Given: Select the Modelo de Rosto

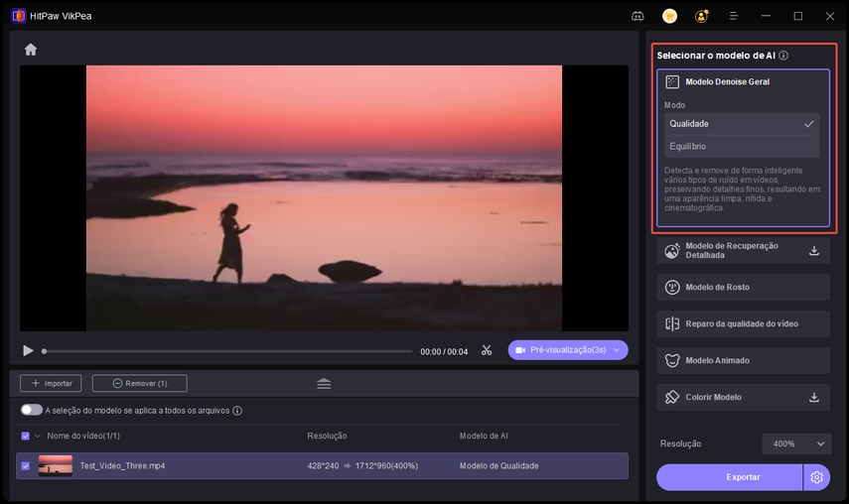Looking at the screenshot, I should click(x=743, y=287).
